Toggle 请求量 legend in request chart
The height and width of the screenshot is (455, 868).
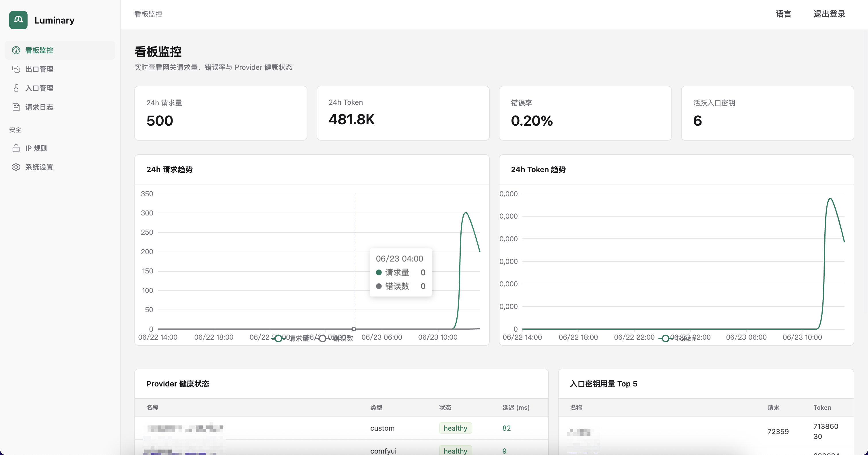point(290,338)
